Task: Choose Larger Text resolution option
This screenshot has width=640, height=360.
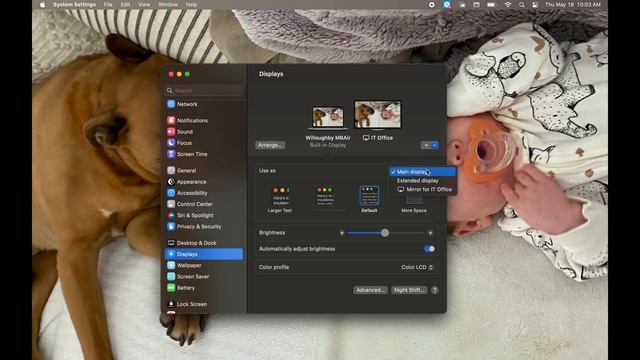Action: click(x=280, y=200)
